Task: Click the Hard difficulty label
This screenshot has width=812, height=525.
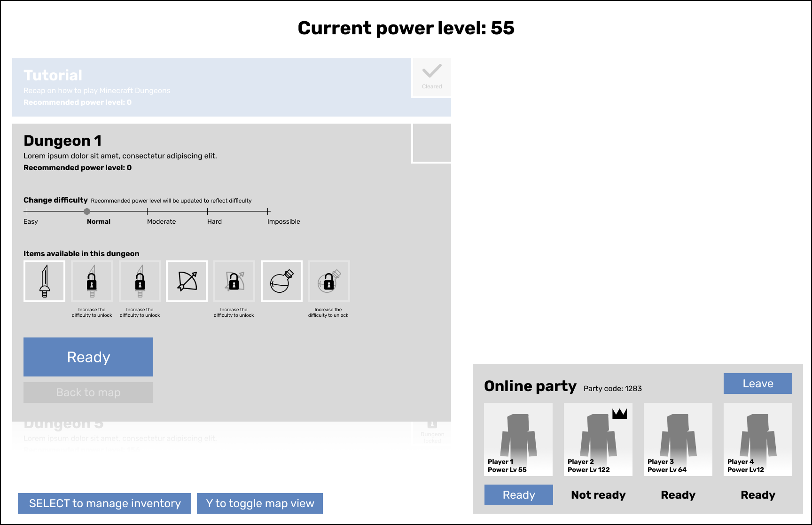Action: click(x=214, y=222)
